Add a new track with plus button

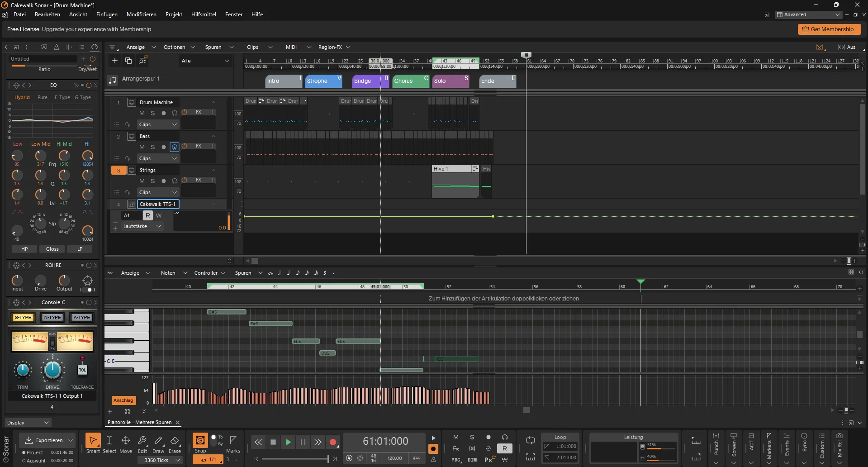(x=115, y=61)
